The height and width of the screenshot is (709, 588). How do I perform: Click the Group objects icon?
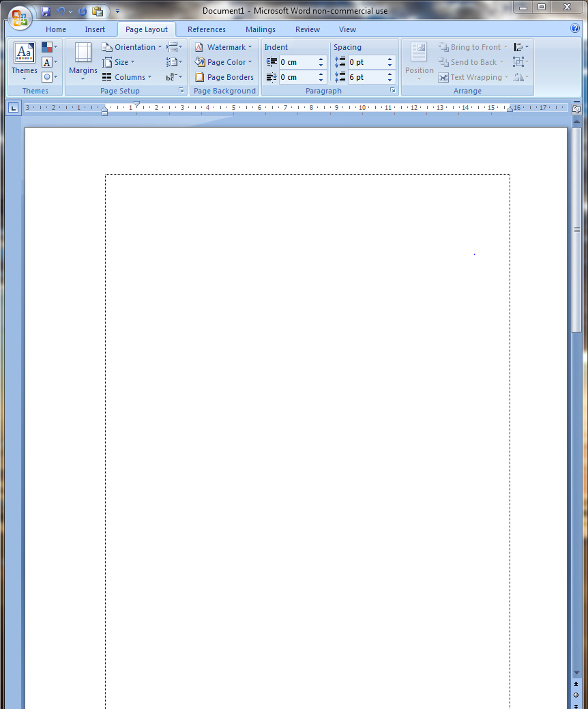(x=521, y=62)
